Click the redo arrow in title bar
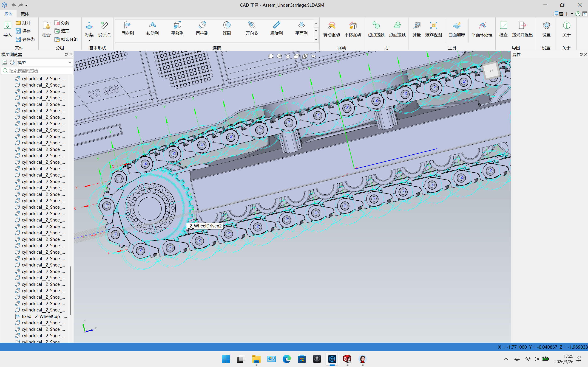 pyautogui.click(x=21, y=5)
